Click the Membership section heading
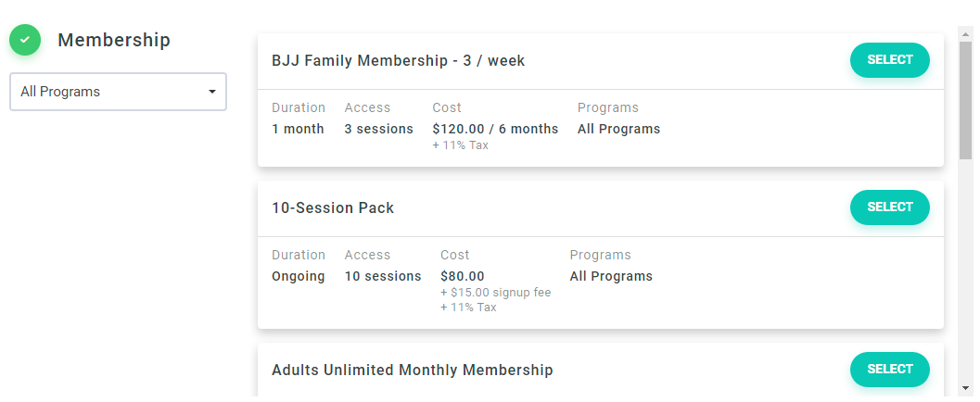 click(114, 40)
